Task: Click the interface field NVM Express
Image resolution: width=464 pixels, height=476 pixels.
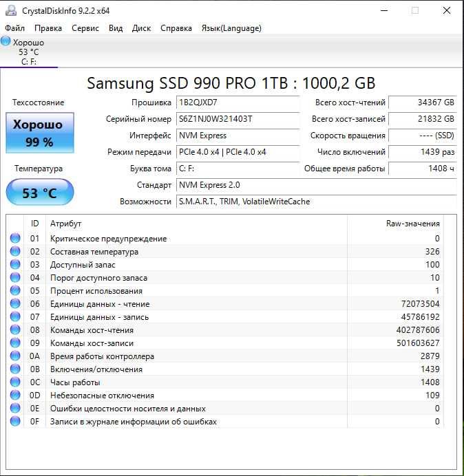Action: (238, 136)
